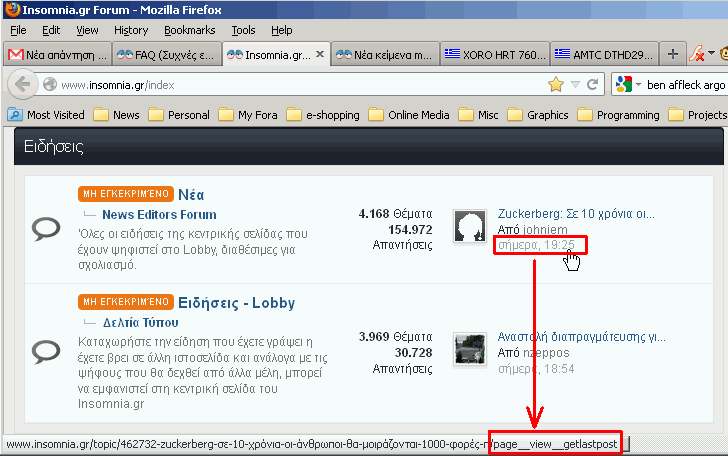Click the 'Ειδήσεις' category header
728x456 pixels.
pyautogui.click(x=53, y=147)
